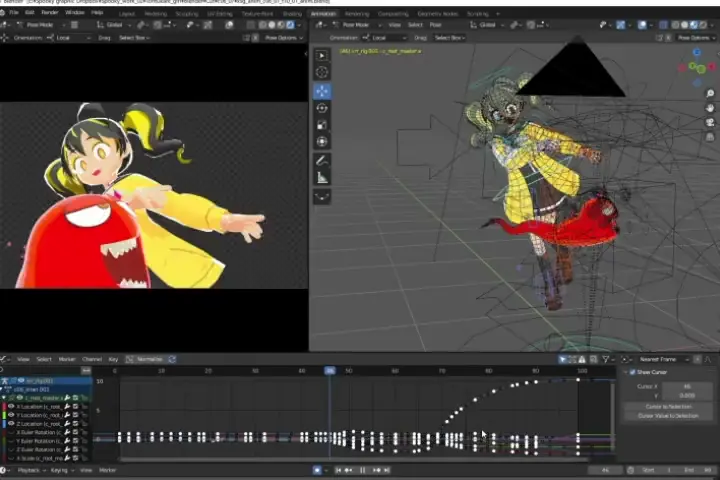The image size is (720, 480).
Task: Select the Rotate tool in viewport toolbar
Action: tap(322, 108)
